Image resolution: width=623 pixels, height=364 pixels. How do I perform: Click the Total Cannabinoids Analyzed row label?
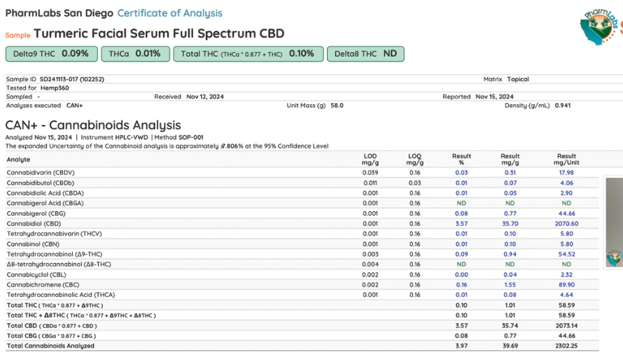tap(50, 346)
